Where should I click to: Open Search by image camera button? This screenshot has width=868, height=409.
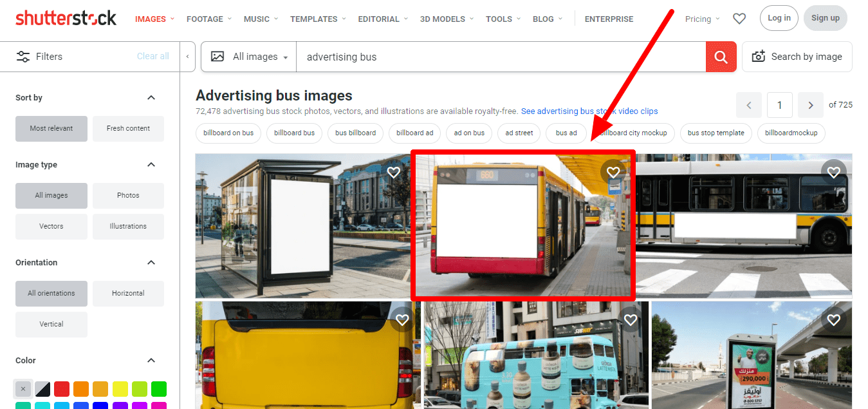click(797, 57)
